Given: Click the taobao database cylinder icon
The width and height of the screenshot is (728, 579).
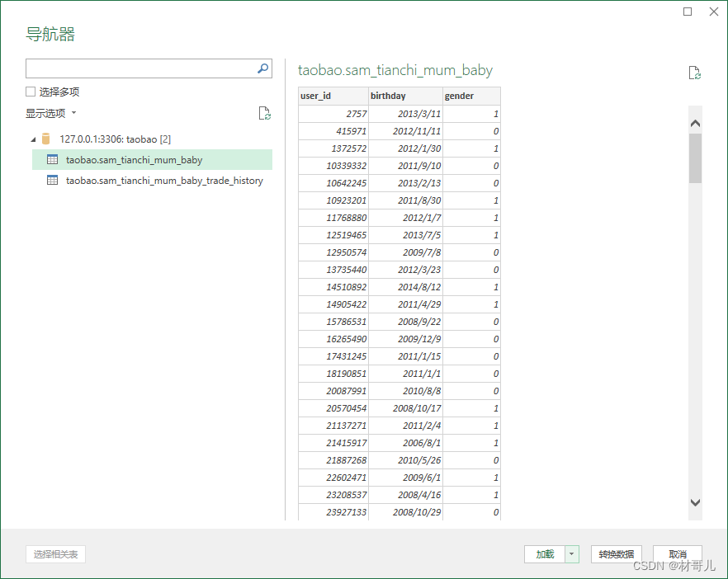Looking at the screenshot, I should [x=45, y=139].
